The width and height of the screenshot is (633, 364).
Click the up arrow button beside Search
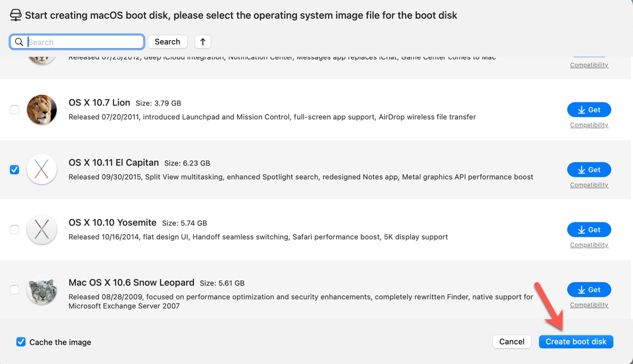[x=203, y=42]
